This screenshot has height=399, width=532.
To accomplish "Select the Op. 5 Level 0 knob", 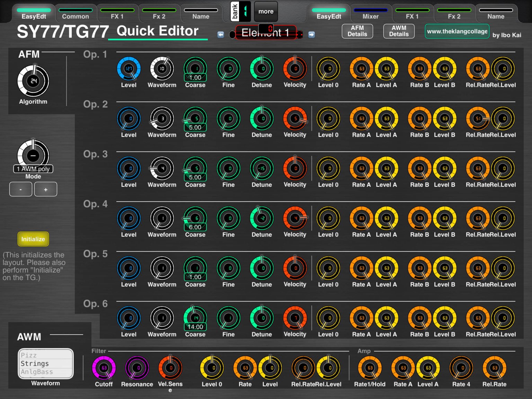I will [x=328, y=268].
